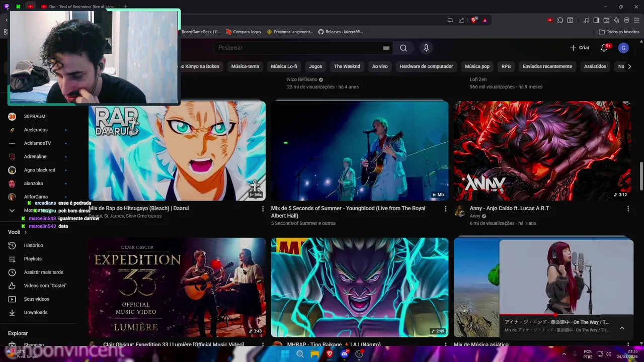The image size is (644, 362).
Task: Select the Música Lo-fi filter chip
Action: click(x=284, y=66)
